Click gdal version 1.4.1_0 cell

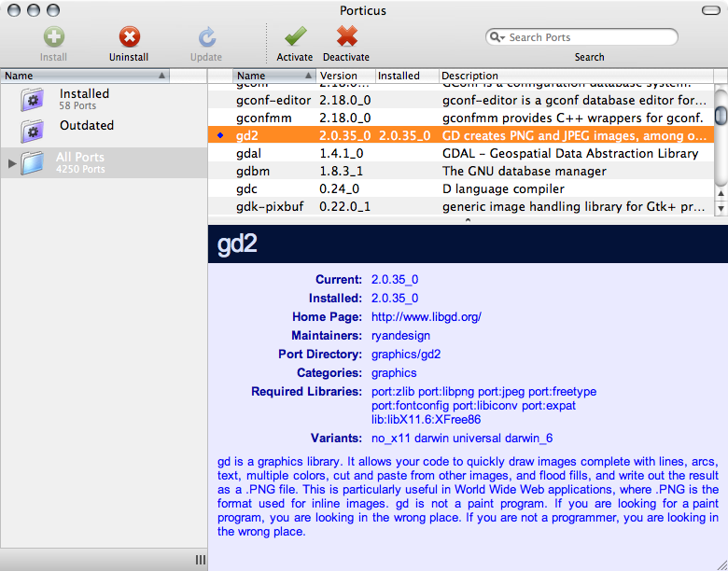(x=342, y=153)
